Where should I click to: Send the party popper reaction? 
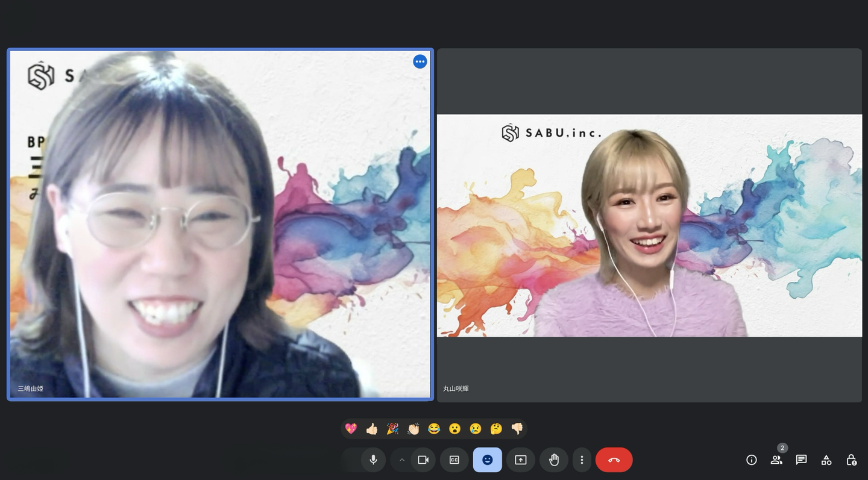(392, 429)
